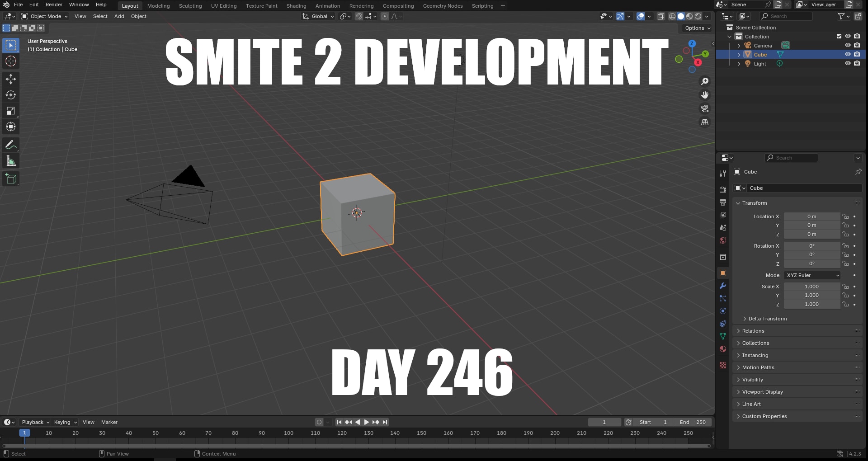Viewport: 868px width, 461px height.
Task: Open the Object Data properties tab
Action: click(x=723, y=336)
